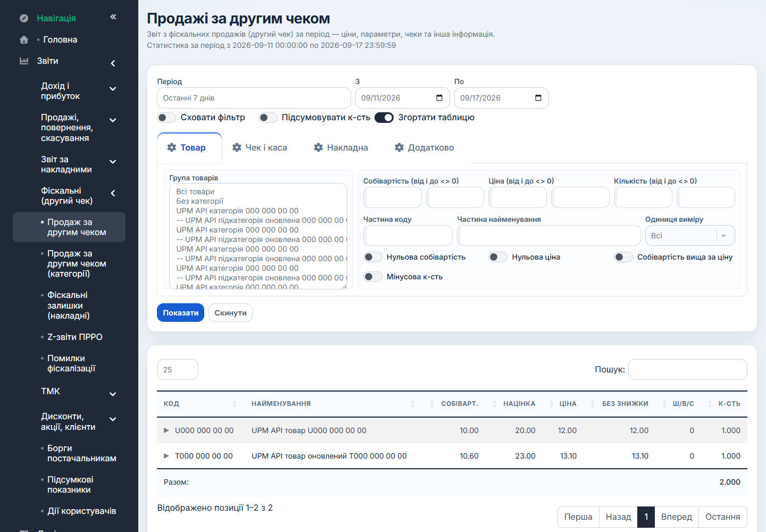Enable Нульова собівартість switch

tap(373, 257)
